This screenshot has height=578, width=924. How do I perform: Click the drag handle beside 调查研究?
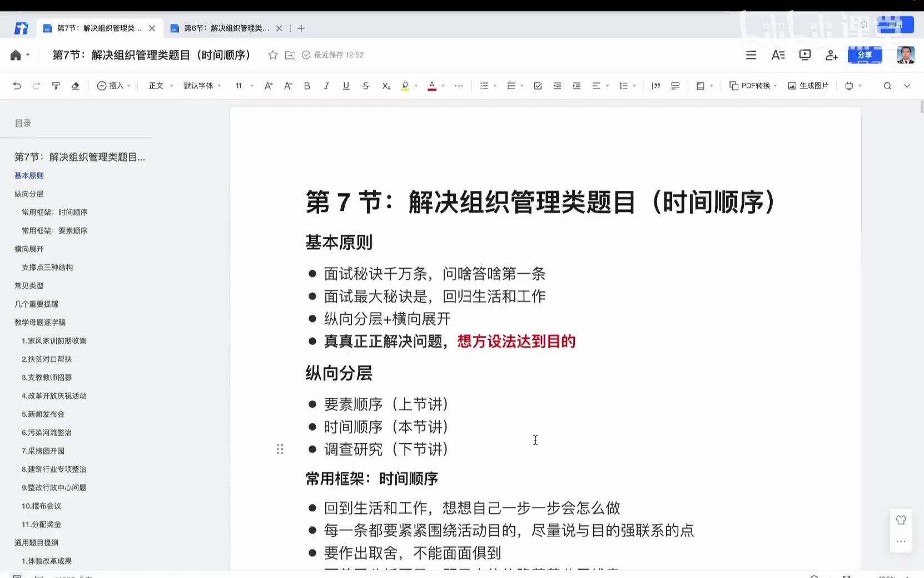(x=280, y=449)
